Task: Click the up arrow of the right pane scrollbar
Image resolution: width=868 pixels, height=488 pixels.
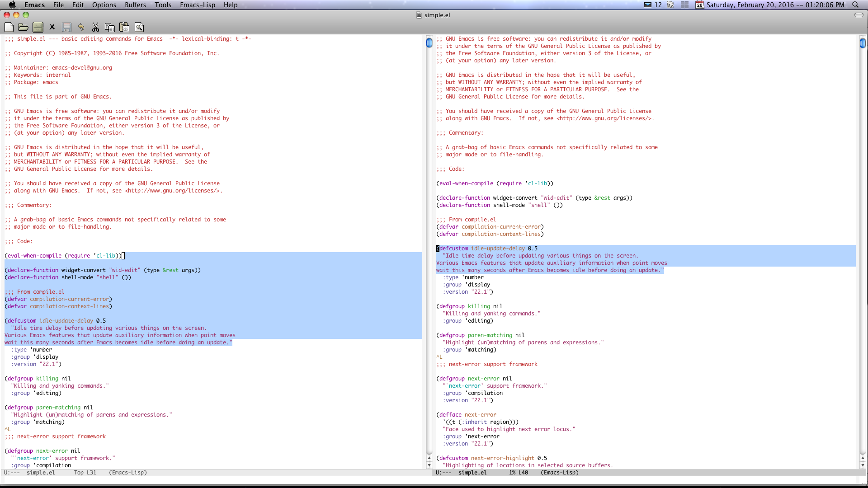Action: 863,458
